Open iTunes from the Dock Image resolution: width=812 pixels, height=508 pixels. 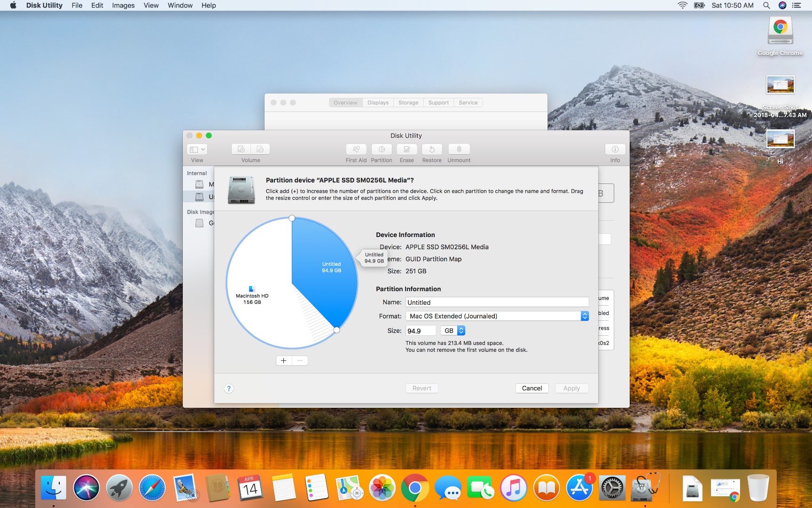(x=514, y=487)
